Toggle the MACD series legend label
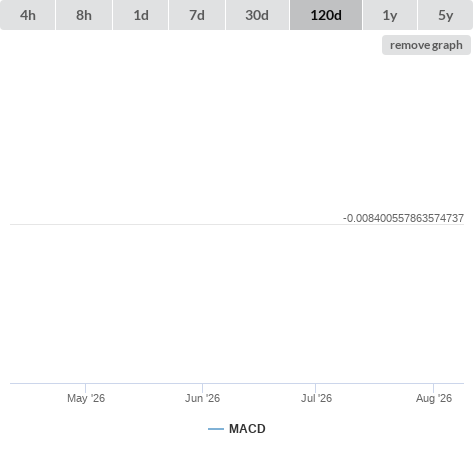474x455 pixels. point(247,429)
